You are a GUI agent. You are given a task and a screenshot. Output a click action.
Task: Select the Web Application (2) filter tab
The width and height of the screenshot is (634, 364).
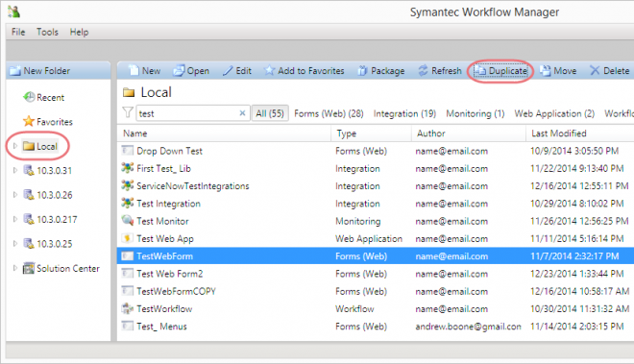coord(554,113)
